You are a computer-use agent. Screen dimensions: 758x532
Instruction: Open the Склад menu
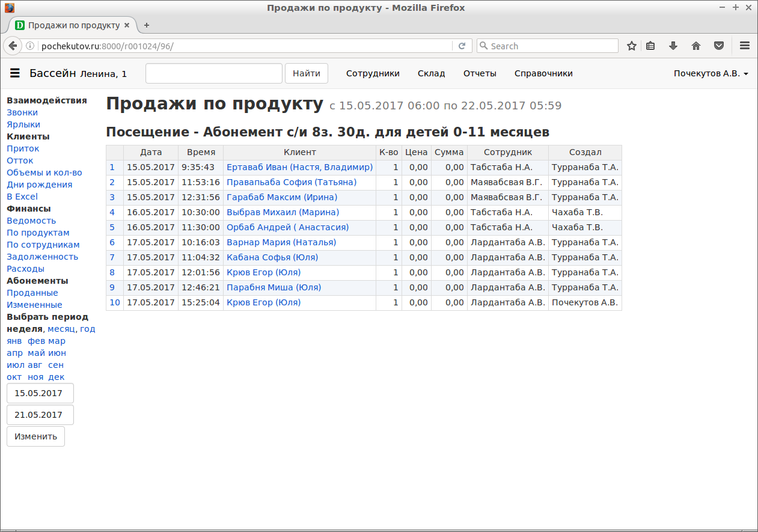click(432, 73)
